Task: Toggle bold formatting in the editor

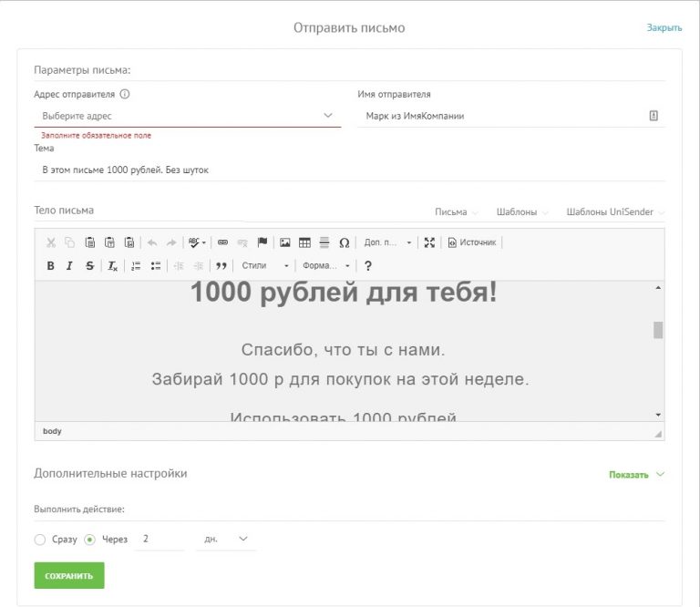Action: (51, 266)
